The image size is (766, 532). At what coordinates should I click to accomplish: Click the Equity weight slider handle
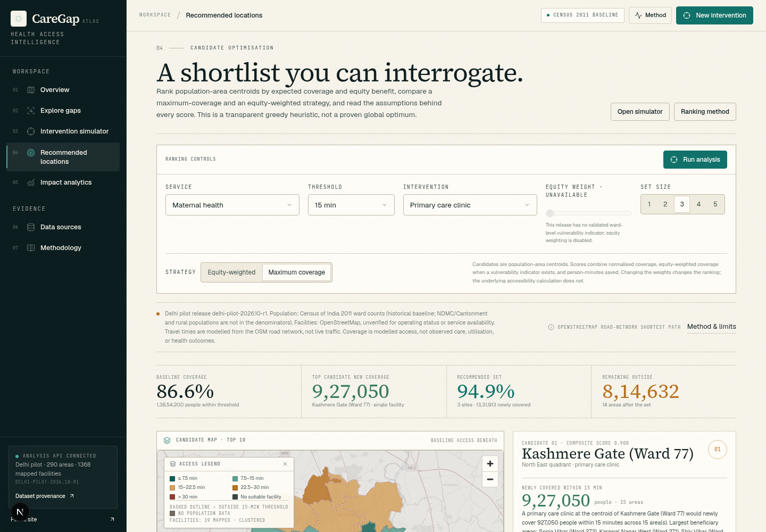coord(550,213)
